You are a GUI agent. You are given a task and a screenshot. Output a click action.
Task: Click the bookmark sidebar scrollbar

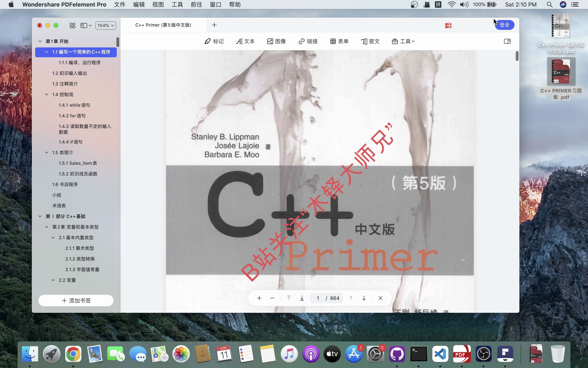(x=118, y=42)
